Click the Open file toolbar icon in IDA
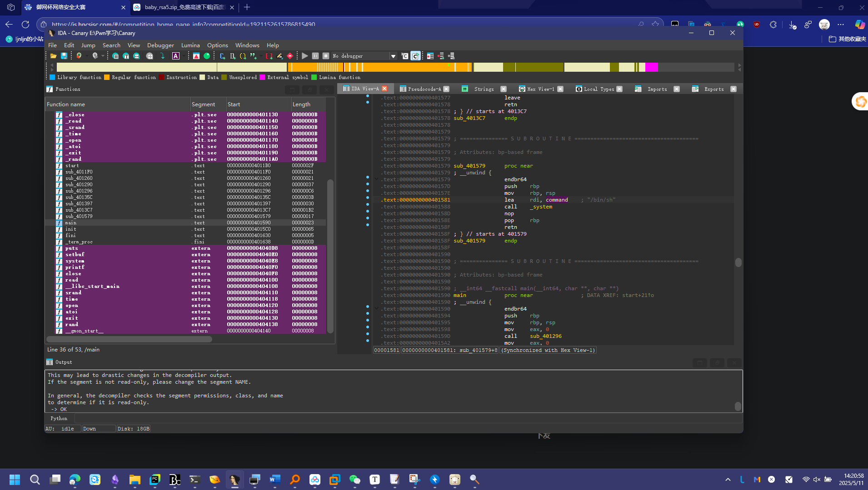Image resolution: width=868 pixels, height=490 pixels. 54,56
